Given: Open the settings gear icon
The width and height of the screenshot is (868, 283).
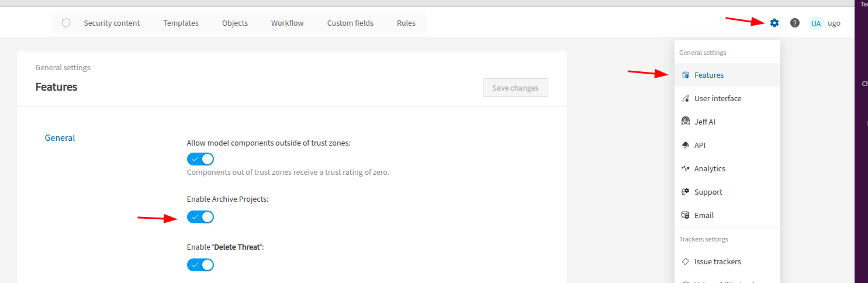Looking at the screenshot, I should tap(774, 23).
